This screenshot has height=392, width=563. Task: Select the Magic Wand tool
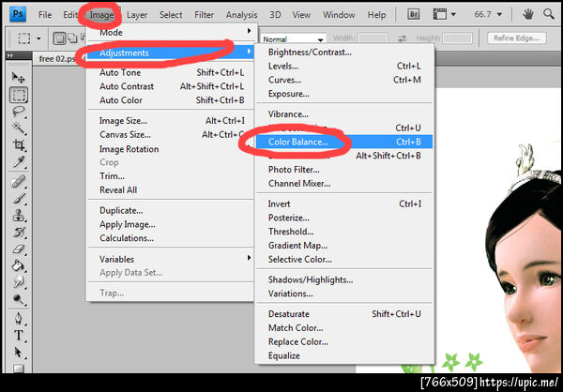pyautogui.click(x=18, y=128)
